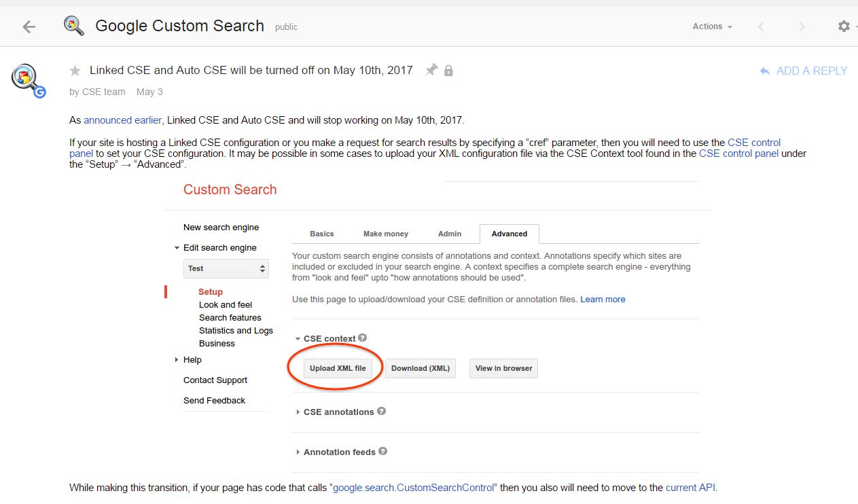Click the Google Custom Search forum logo
The image size is (858, 504).
73,26
